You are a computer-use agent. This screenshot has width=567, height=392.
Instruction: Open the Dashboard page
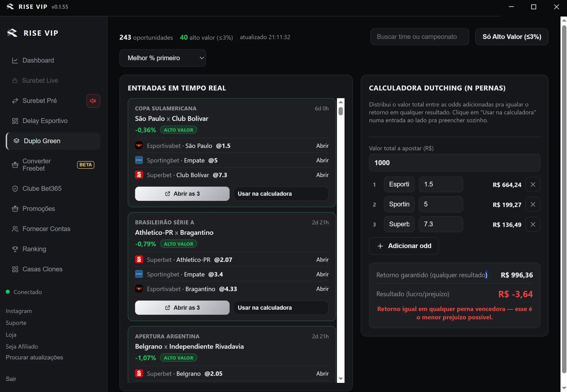pos(53,60)
